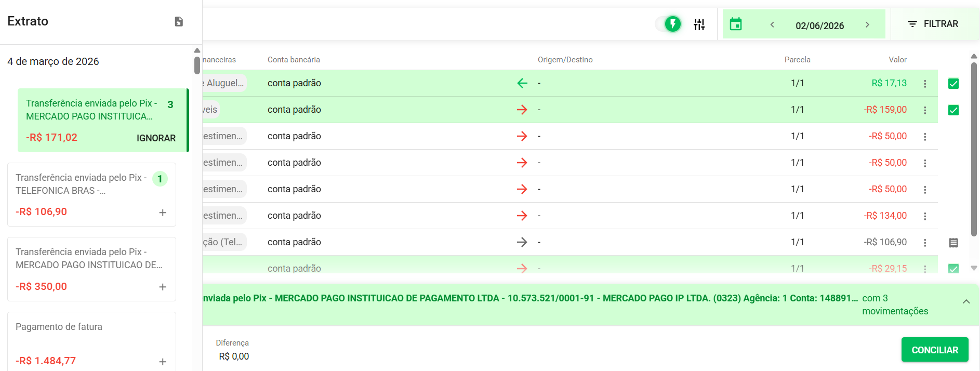980x371 pixels.
Task: Open the tune settings sliders icon
Action: coord(699,24)
